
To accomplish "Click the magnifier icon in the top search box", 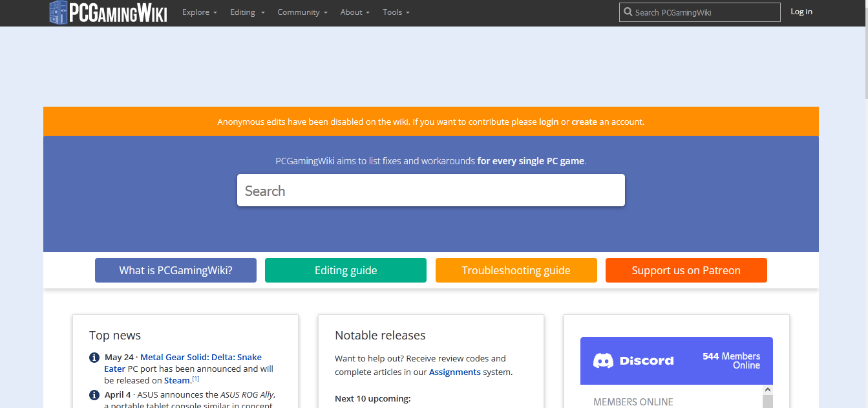I will click(x=628, y=12).
